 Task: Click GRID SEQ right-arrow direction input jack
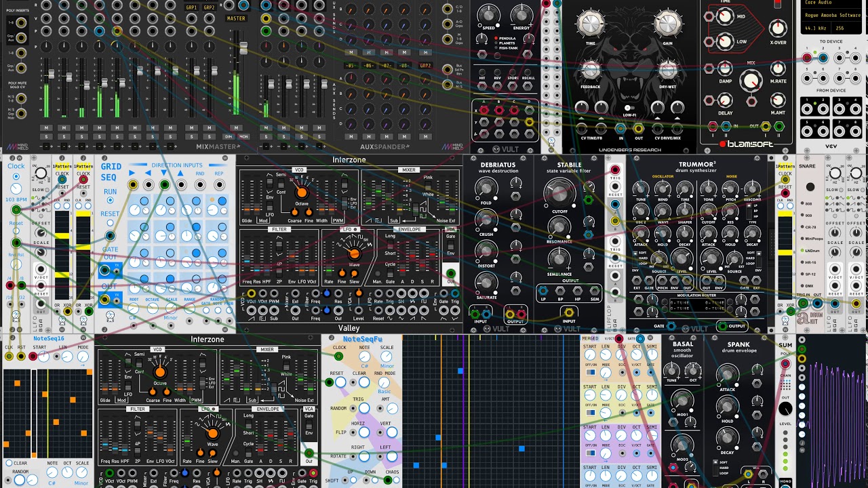[x=133, y=184]
